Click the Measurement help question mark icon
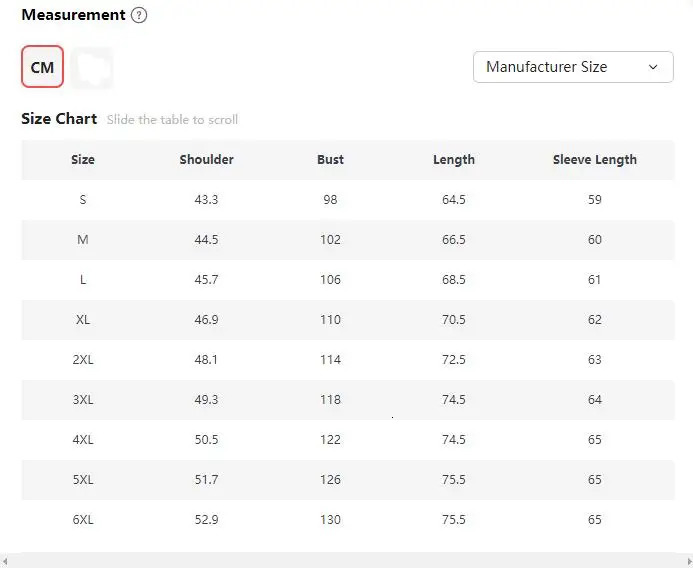The height and width of the screenshot is (568, 693). coord(139,15)
